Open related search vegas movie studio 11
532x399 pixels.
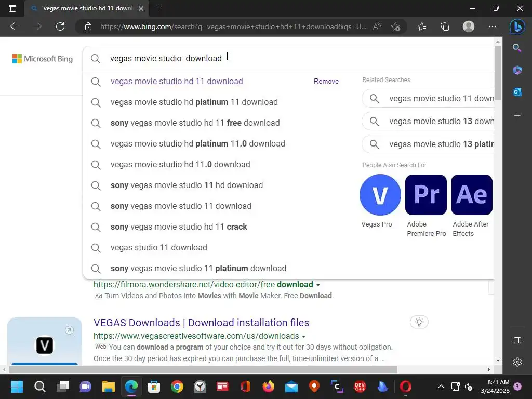click(x=428, y=98)
